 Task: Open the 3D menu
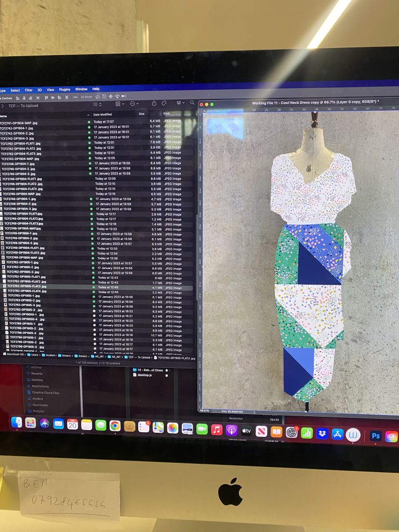tap(39, 90)
